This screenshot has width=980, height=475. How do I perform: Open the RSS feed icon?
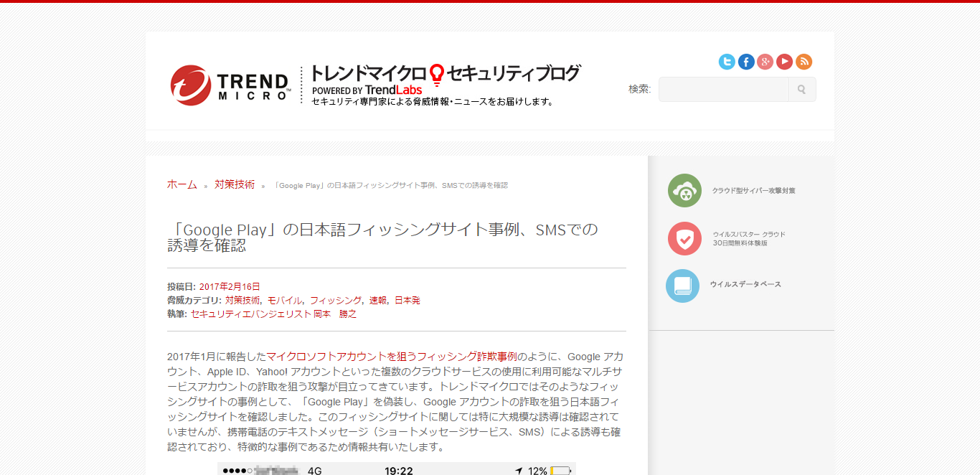pos(804,62)
